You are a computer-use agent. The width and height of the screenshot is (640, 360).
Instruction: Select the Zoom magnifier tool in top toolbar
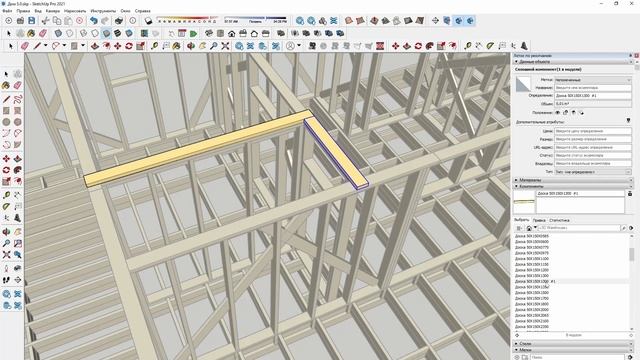(x=213, y=46)
